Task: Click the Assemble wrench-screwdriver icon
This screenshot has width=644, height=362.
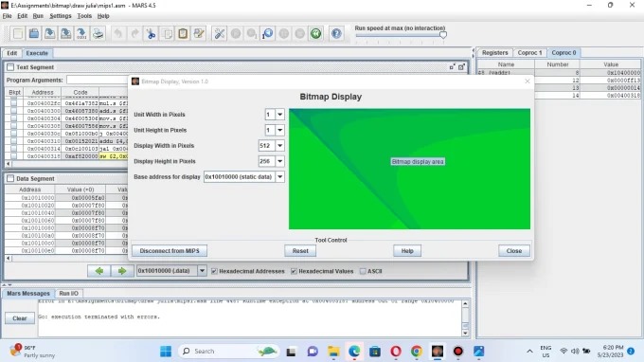Action: [220, 34]
